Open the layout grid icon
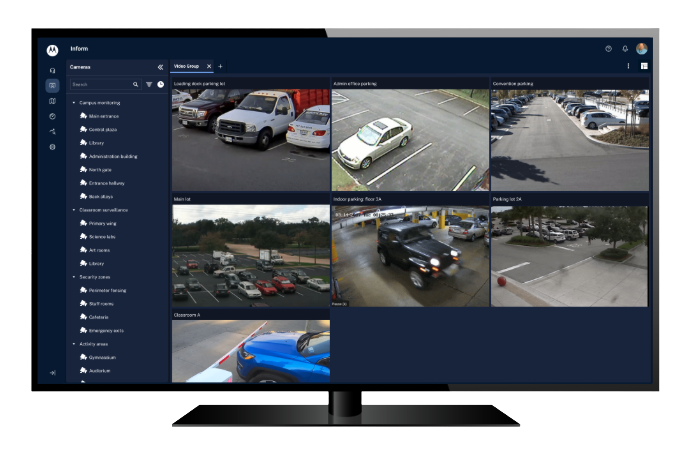690x450 pixels. pyautogui.click(x=644, y=67)
